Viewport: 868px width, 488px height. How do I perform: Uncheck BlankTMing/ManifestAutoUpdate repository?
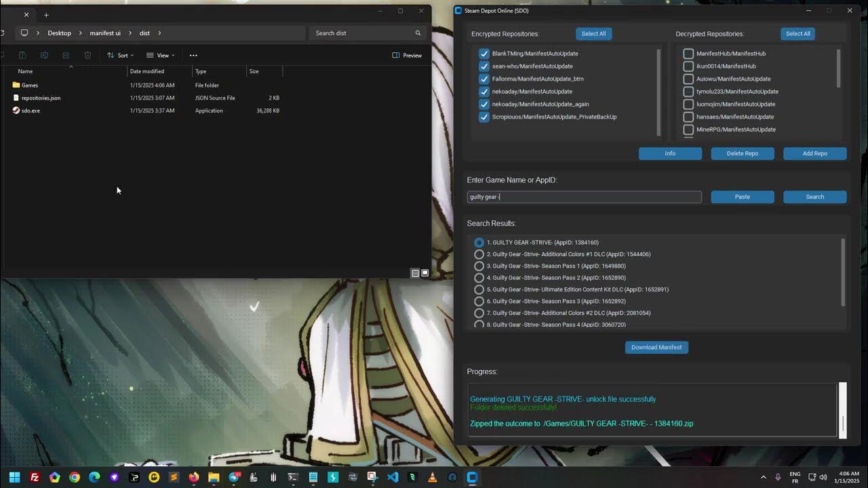[484, 54]
